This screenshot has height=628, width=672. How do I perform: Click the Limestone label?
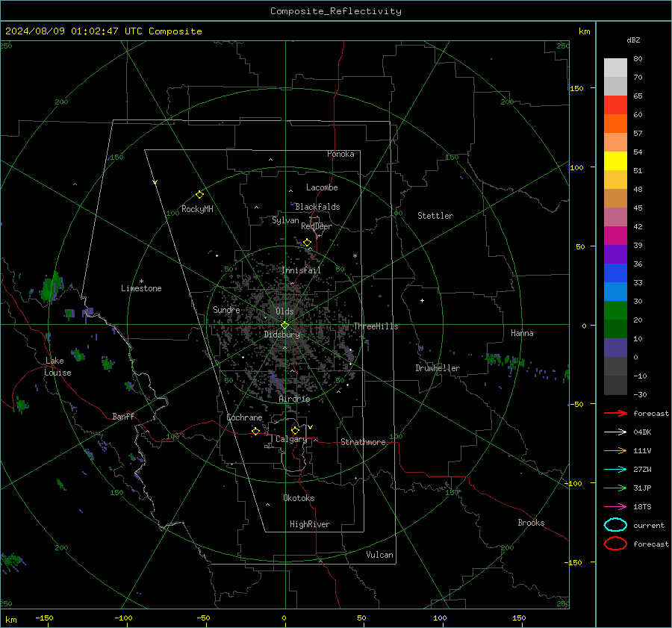click(141, 288)
